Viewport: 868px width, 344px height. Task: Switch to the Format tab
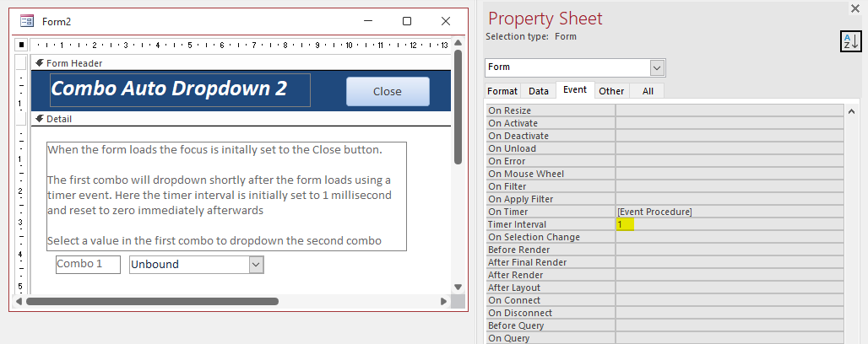(x=502, y=91)
